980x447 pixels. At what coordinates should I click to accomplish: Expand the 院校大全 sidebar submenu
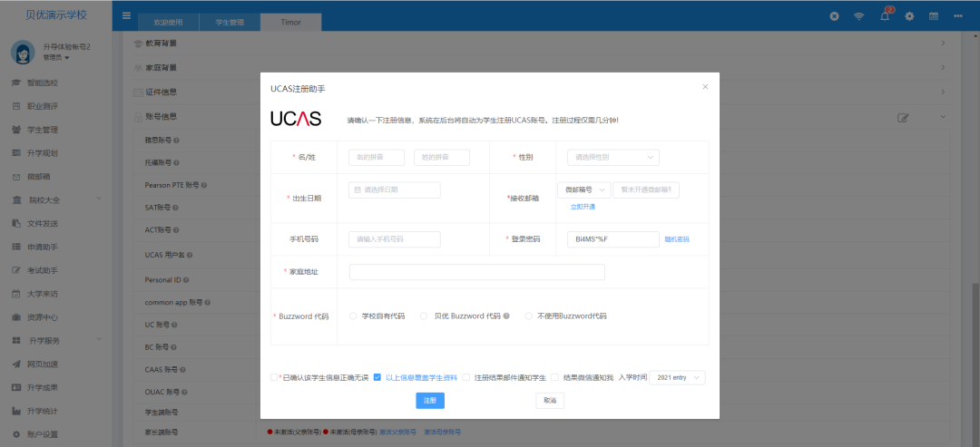pyautogui.click(x=98, y=199)
